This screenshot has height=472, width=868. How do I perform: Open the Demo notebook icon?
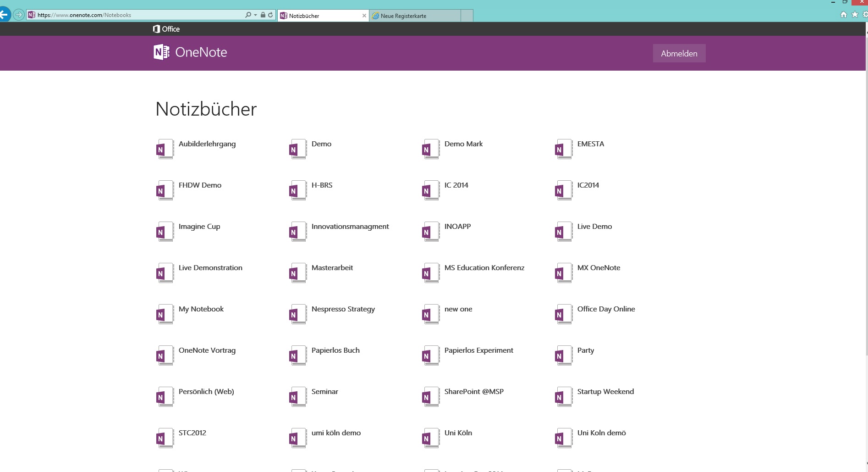pyautogui.click(x=297, y=149)
